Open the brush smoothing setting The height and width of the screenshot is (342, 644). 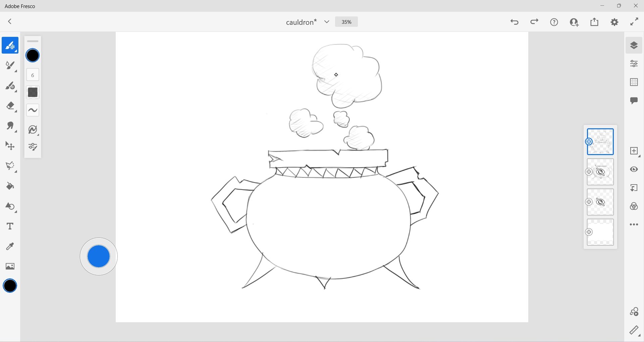point(33,110)
